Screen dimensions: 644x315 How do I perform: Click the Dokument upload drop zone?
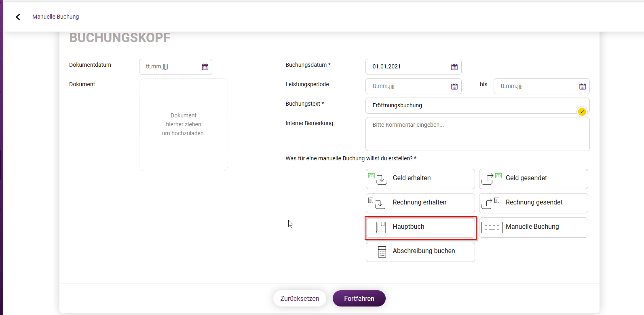click(x=184, y=125)
